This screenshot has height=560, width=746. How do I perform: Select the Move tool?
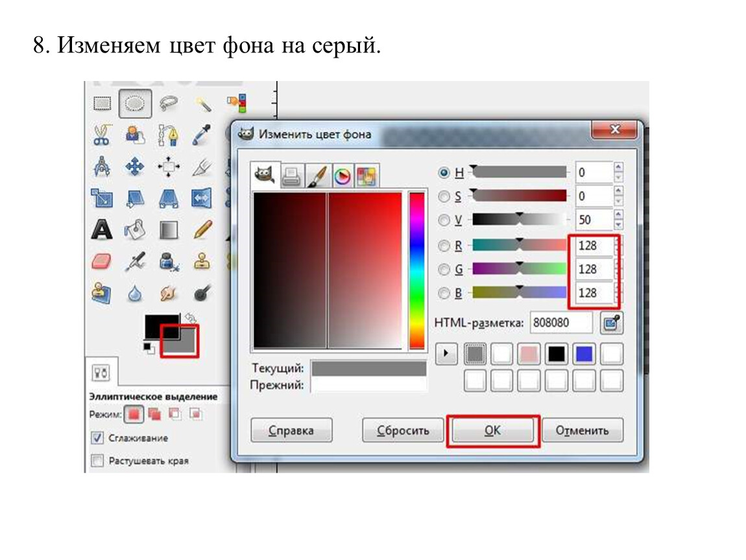click(135, 167)
